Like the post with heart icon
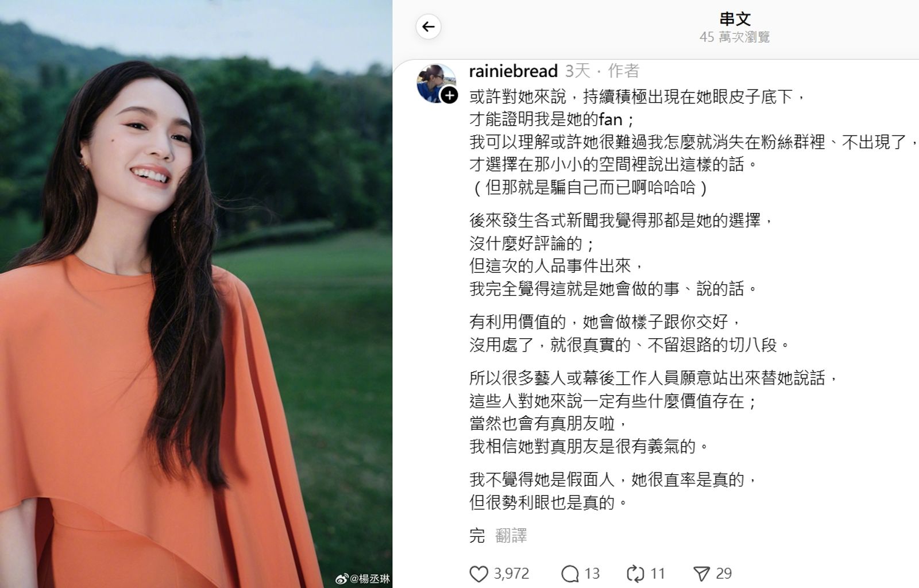The width and height of the screenshot is (919, 588). point(478,574)
